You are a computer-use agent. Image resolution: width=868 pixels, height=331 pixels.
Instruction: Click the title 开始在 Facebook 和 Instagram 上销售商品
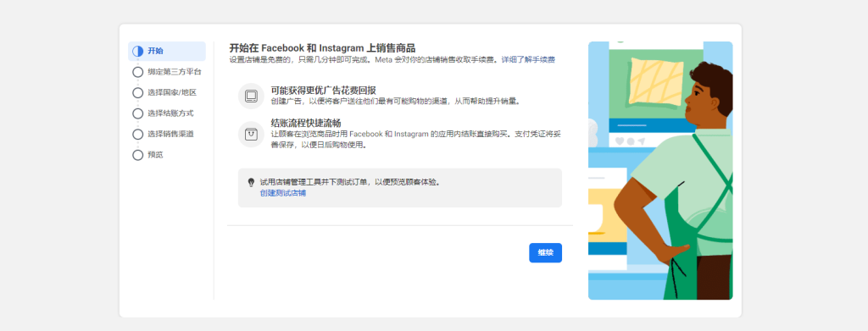(323, 48)
